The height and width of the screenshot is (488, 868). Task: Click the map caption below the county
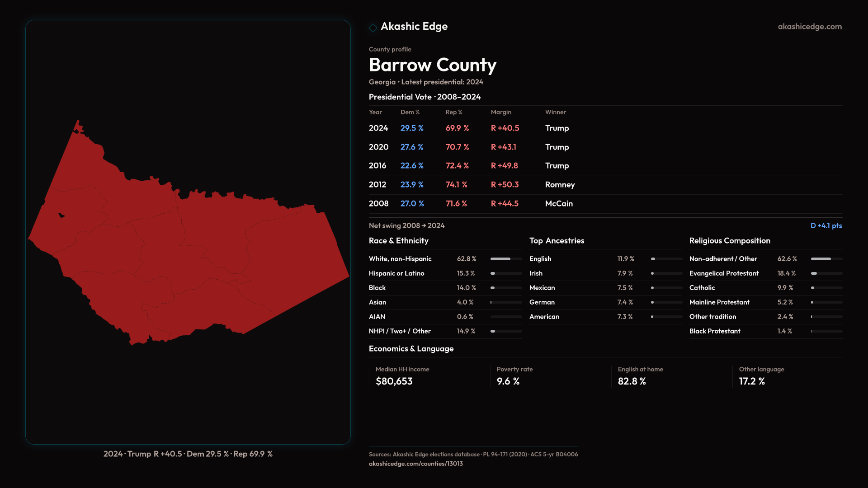[x=188, y=454]
